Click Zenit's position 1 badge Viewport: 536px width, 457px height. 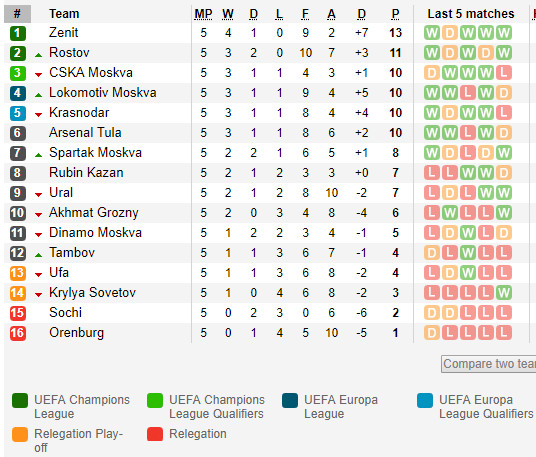(x=17, y=33)
